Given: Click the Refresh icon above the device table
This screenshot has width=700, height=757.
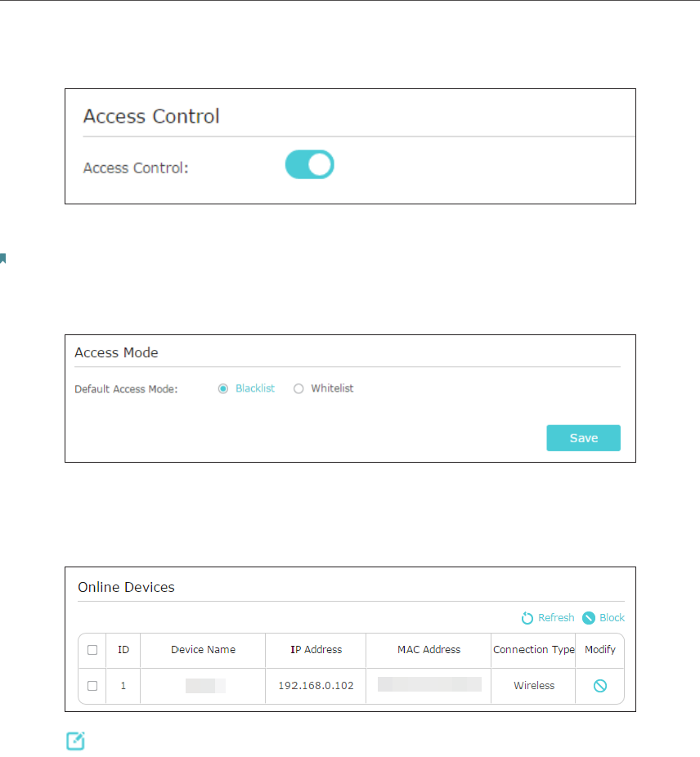Looking at the screenshot, I should click(527, 618).
